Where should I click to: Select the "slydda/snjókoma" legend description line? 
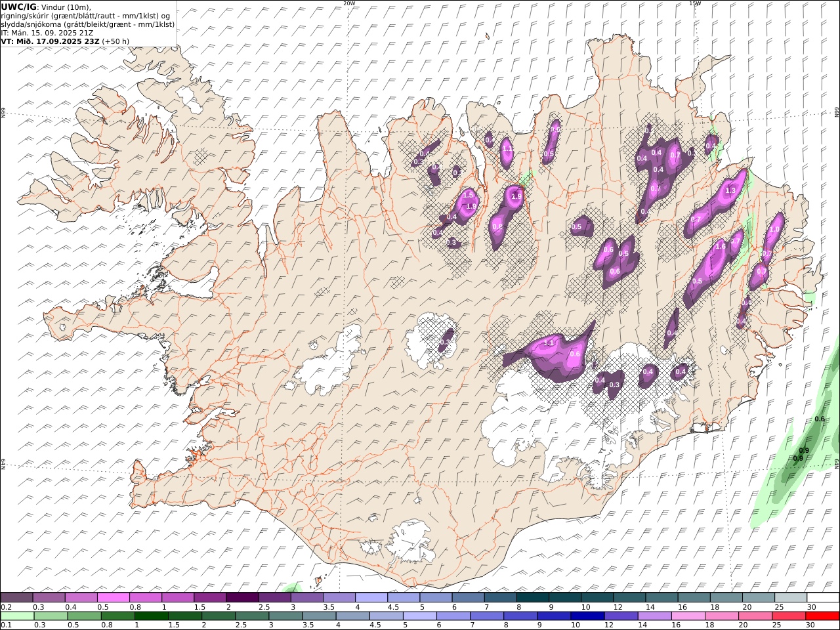click(88, 24)
